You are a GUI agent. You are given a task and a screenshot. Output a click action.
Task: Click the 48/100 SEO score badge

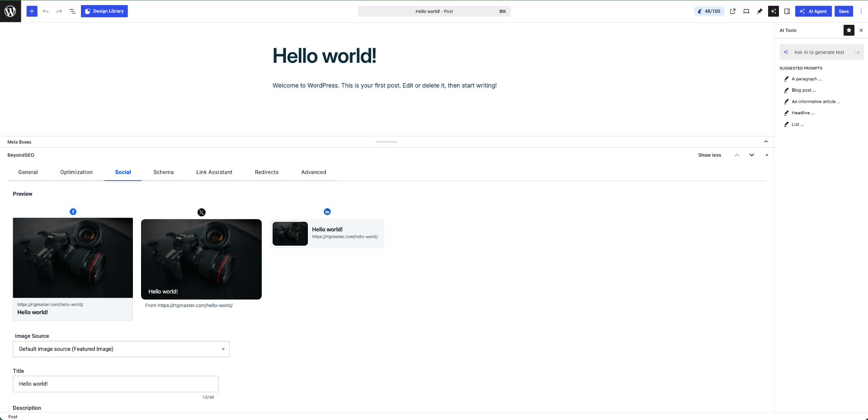click(709, 11)
